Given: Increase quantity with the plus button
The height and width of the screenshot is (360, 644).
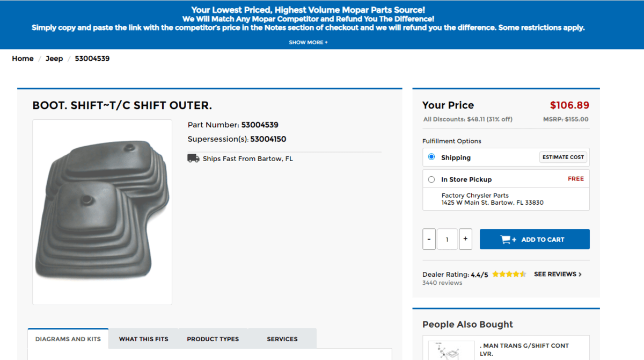Looking at the screenshot, I should tap(465, 239).
